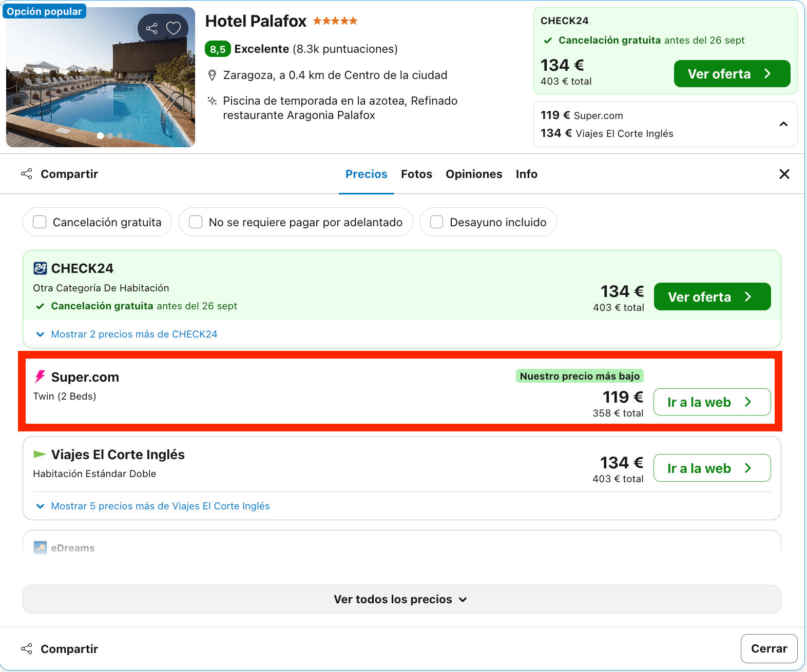Click the green checkmark in the top CHECK24 card

[548, 41]
